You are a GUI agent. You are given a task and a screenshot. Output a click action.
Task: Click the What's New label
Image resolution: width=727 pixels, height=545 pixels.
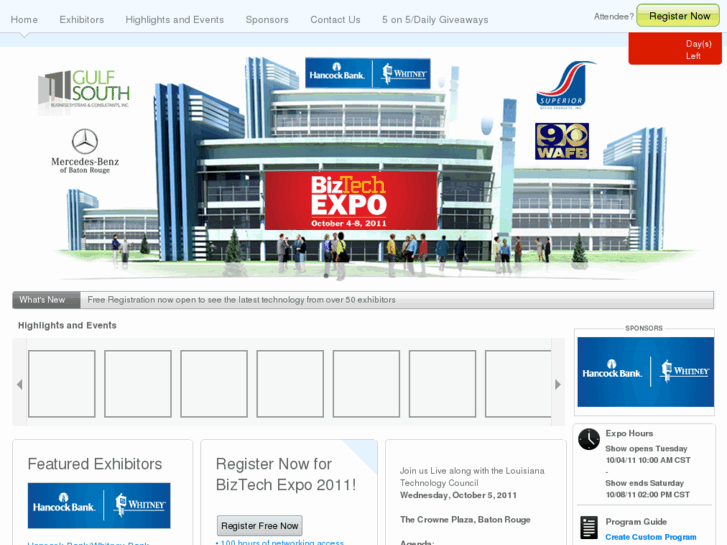point(42,300)
